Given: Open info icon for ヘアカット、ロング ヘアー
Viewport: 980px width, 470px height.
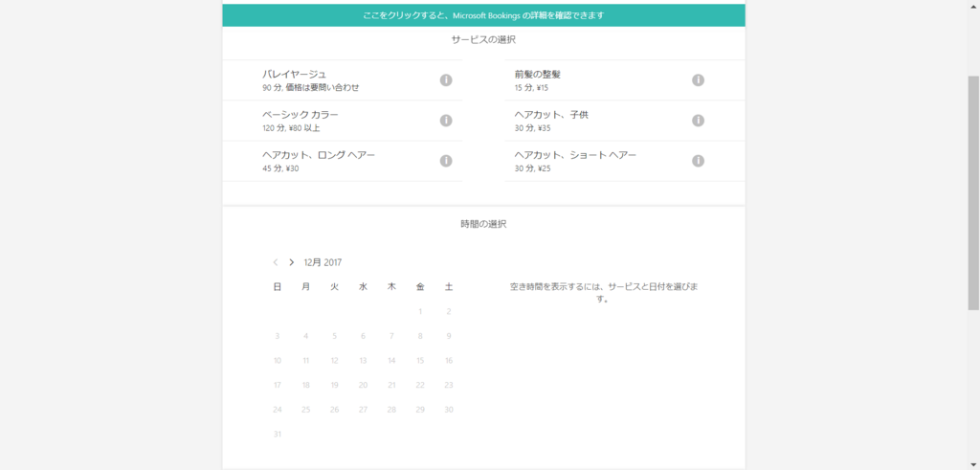Looking at the screenshot, I should (x=446, y=161).
